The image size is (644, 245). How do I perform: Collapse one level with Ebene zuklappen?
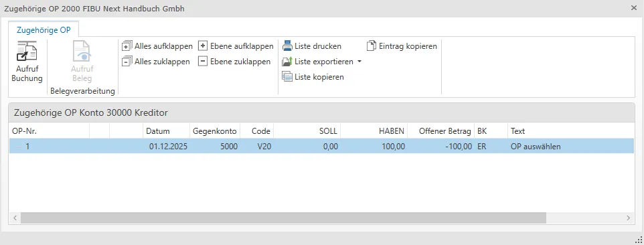(x=234, y=62)
